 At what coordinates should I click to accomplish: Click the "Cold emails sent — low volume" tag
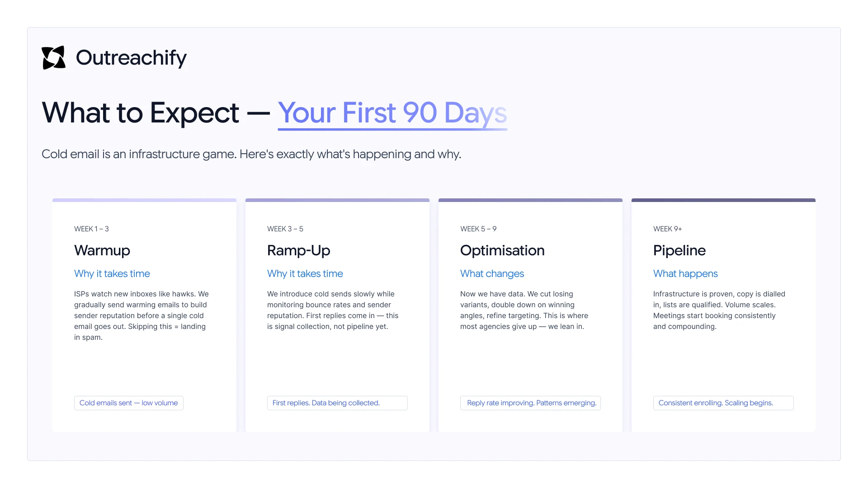pos(128,403)
